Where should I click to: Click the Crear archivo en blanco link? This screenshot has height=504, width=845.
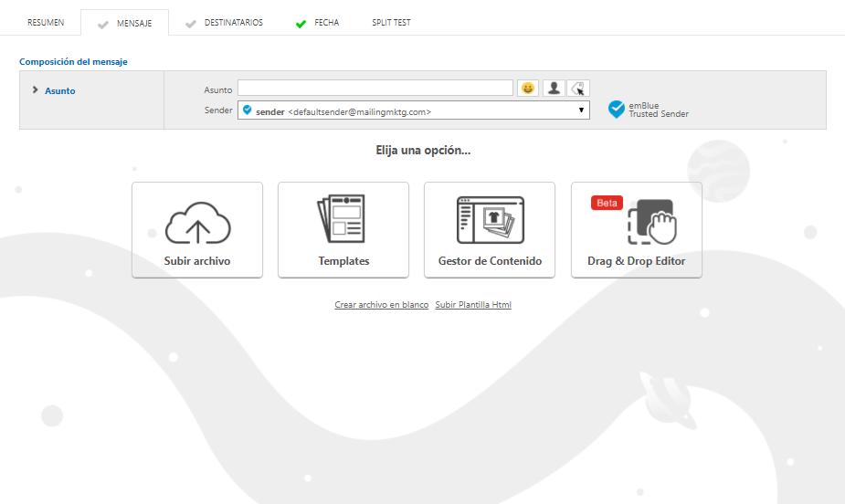click(382, 305)
